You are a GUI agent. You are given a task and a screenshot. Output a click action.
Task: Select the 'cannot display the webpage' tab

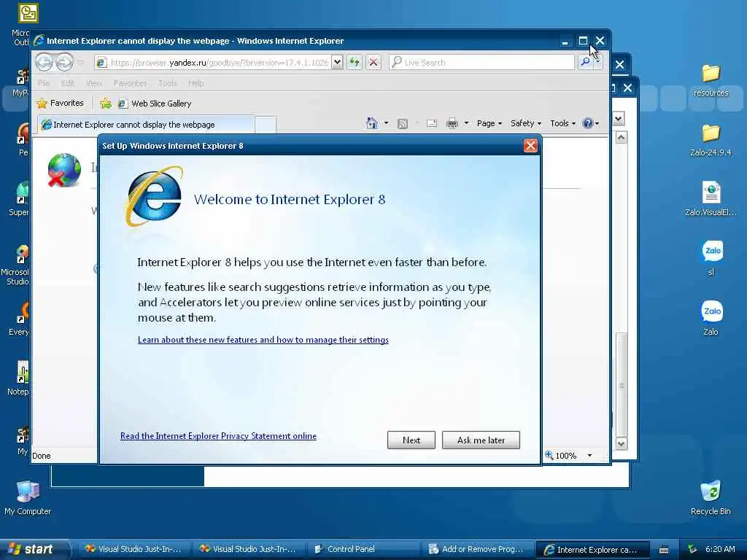point(146,125)
